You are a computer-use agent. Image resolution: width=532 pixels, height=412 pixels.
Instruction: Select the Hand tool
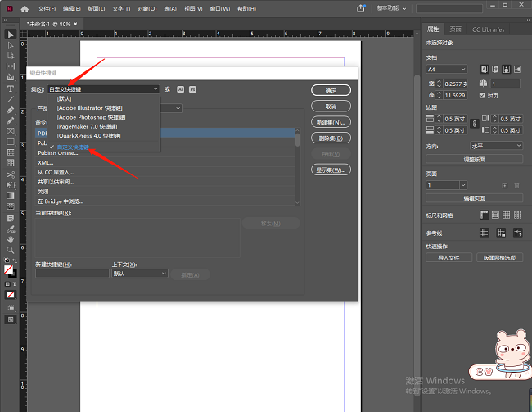click(x=11, y=239)
